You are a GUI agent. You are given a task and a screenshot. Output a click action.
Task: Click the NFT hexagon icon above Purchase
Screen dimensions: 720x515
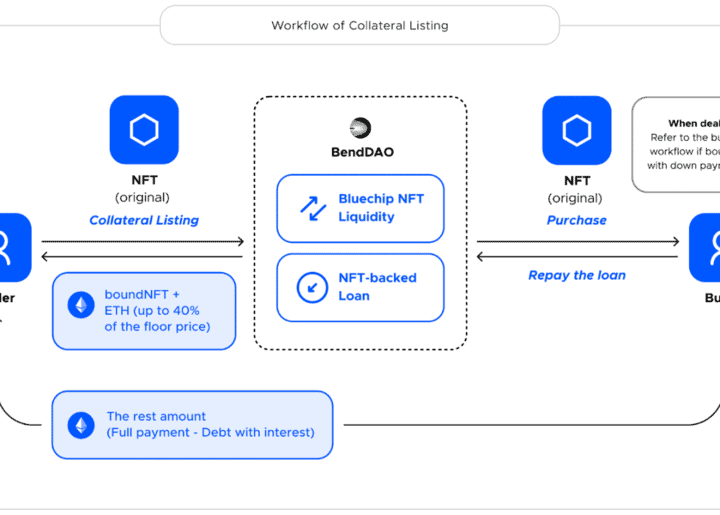(x=576, y=130)
